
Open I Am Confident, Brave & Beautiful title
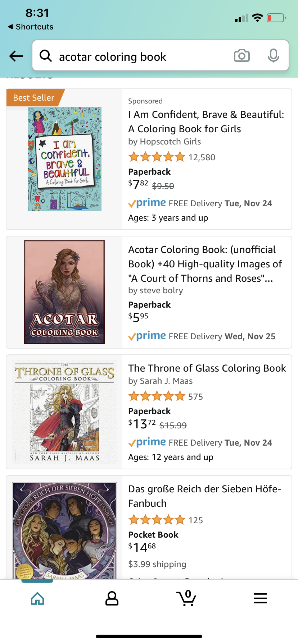pyautogui.click(x=206, y=121)
